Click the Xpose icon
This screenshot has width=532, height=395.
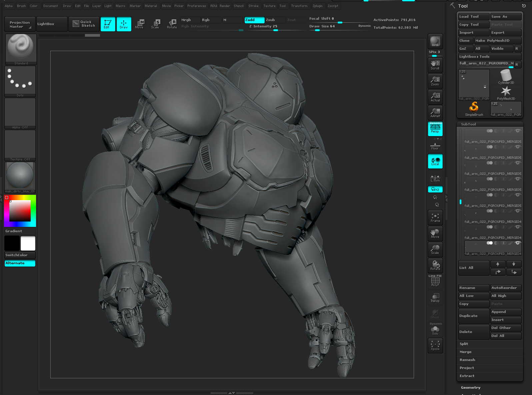[435, 346]
